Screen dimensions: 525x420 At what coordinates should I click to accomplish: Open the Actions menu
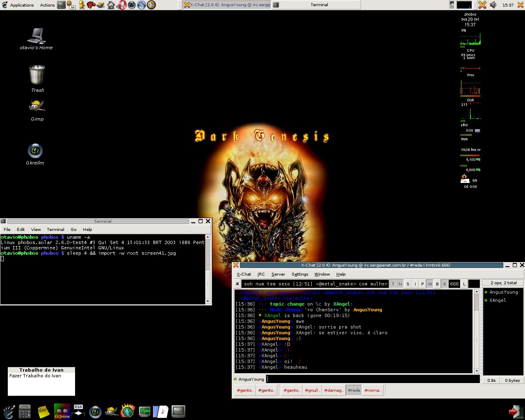[47, 5]
